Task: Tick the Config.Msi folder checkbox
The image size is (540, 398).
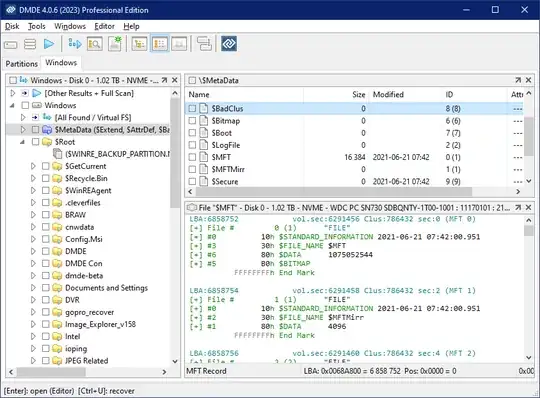Action: click(x=45, y=239)
